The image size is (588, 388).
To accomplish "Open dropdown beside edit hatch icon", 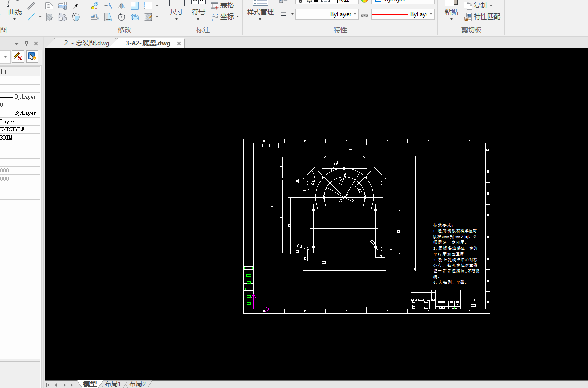I will 157,17.
